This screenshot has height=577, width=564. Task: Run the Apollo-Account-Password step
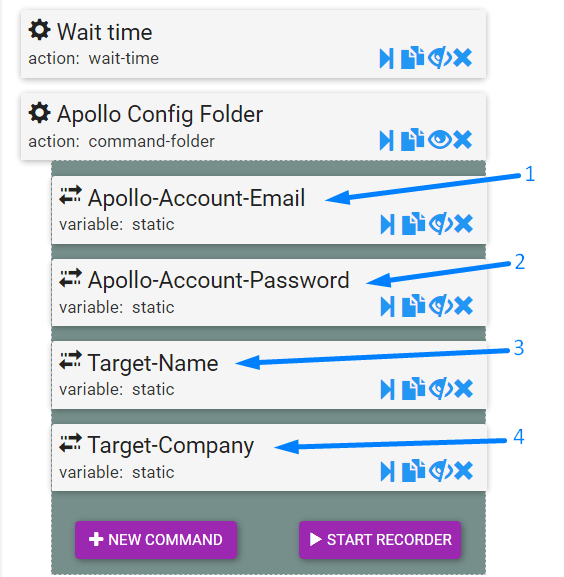(387, 307)
